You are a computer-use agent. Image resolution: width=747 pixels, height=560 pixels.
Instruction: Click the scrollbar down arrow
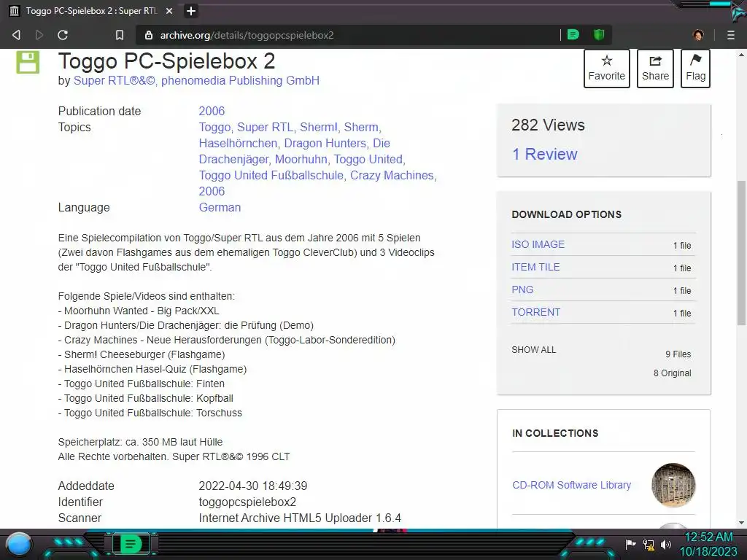coord(741,523)
